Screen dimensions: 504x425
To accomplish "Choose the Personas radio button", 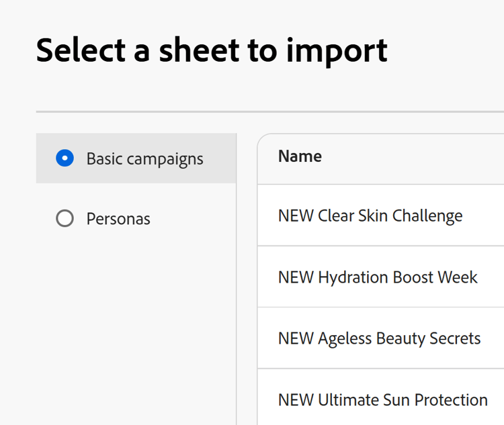I will click(65, 219).
